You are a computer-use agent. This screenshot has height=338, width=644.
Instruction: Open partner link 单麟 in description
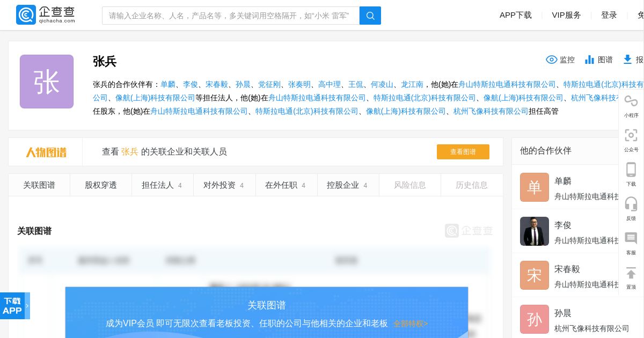coord(168,84)
